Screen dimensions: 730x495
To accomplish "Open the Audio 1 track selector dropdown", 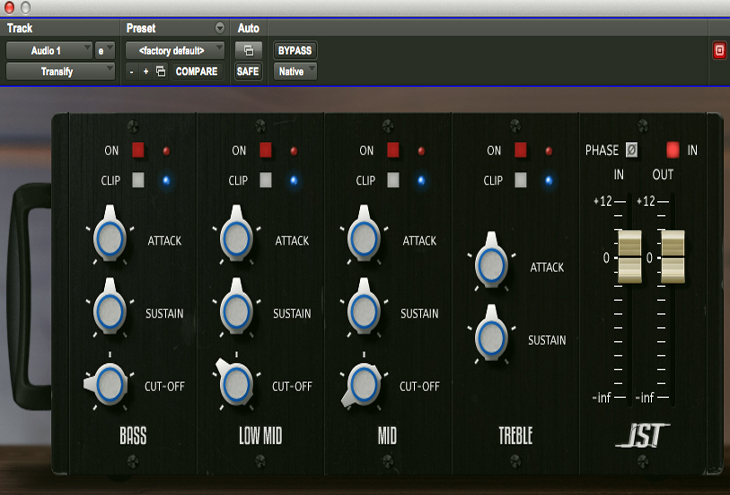I will 50,50.
